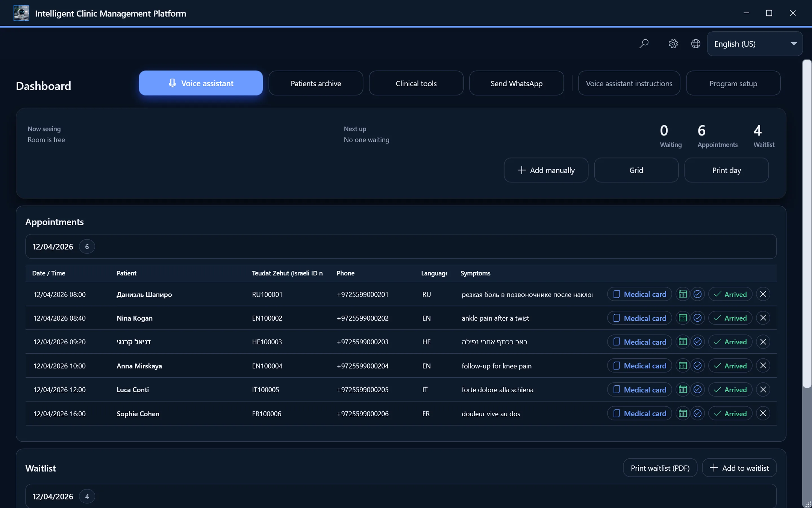
Task: Click the vertical scrollbar thumb
Action: click(807, 224)
